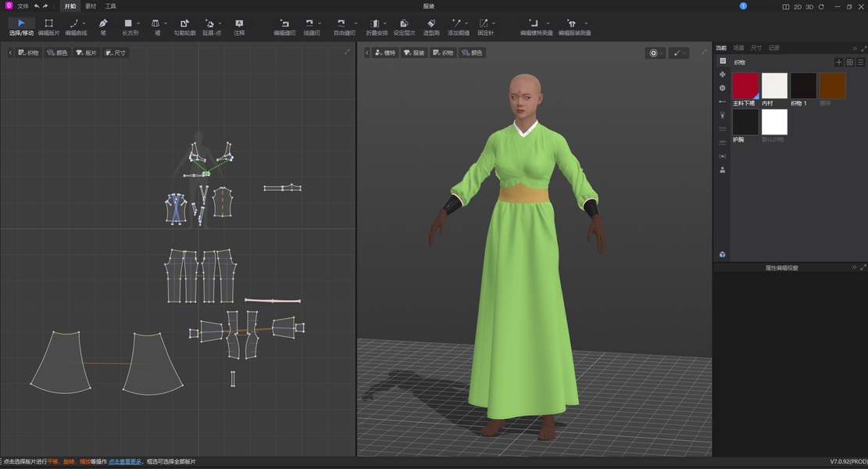Viewport: 868px width, 469px height.
Task: Switch to the 场景 panel tab
Action: pos(738,48)
